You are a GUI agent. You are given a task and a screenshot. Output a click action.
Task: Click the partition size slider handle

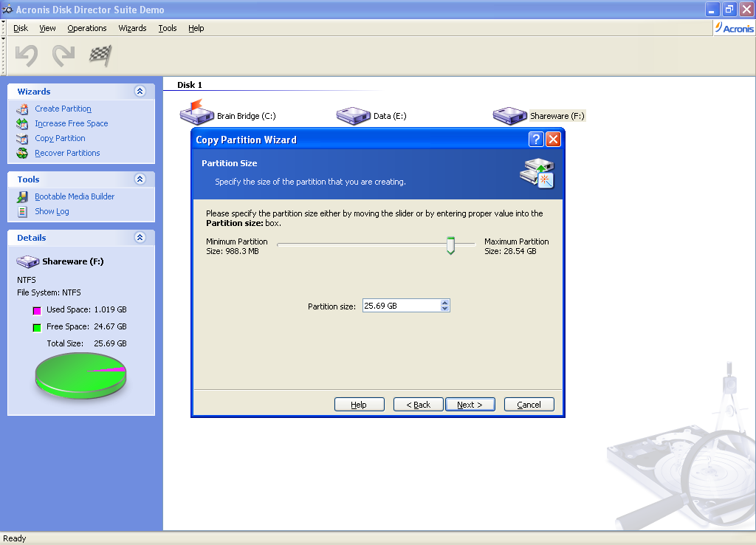pos(451,245)
